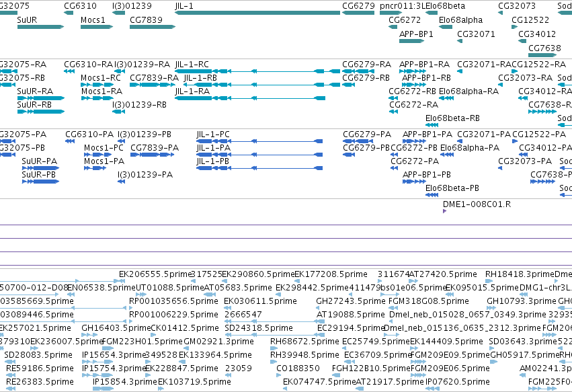Click the Mocs1 gene label
This screenshot has height=392, width=572.
tap(93, 19)
